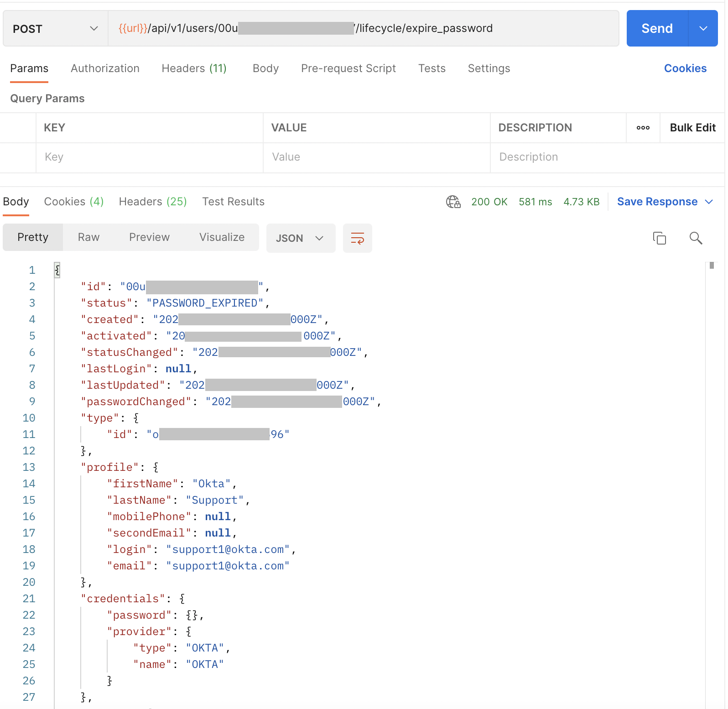Open the POST method dropdown
The width and height of the screenshot is (728, 709).
pyautogui.click(x=56, y=29)
